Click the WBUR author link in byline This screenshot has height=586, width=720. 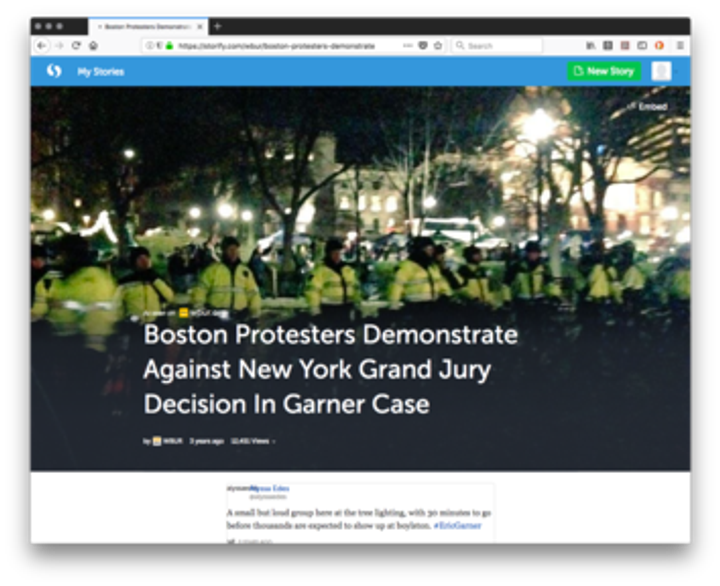pyautogui.click(x=168, y=441)
